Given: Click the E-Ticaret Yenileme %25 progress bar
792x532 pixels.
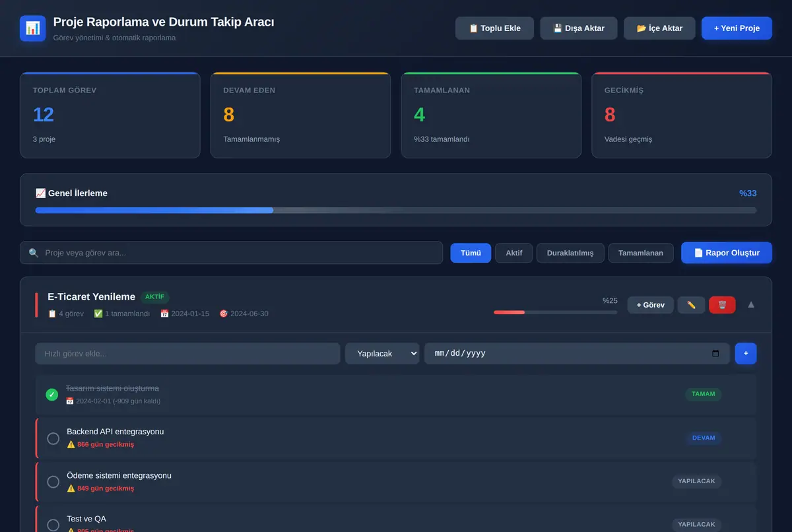Looking at the screenshot, I should [555, 312].
